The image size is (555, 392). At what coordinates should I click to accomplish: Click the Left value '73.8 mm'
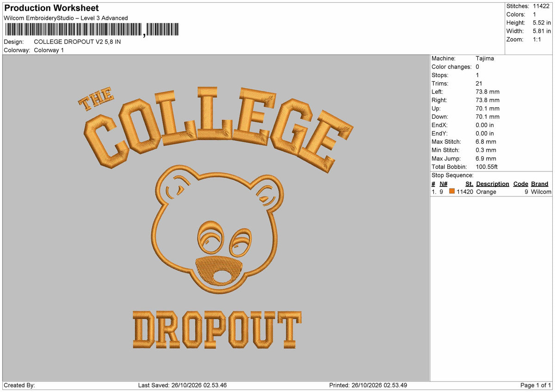(x=487, y=92)
